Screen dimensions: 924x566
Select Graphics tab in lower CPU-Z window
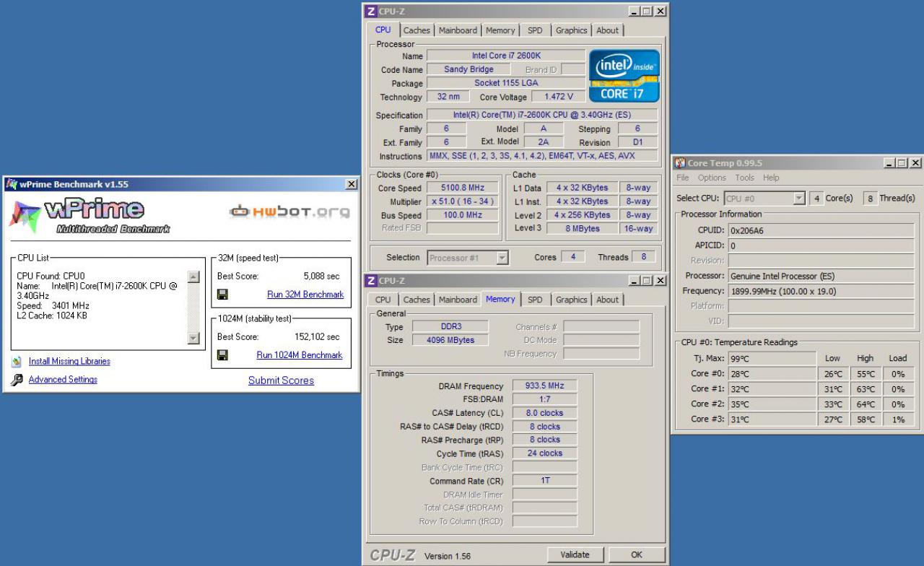point(572,300)
